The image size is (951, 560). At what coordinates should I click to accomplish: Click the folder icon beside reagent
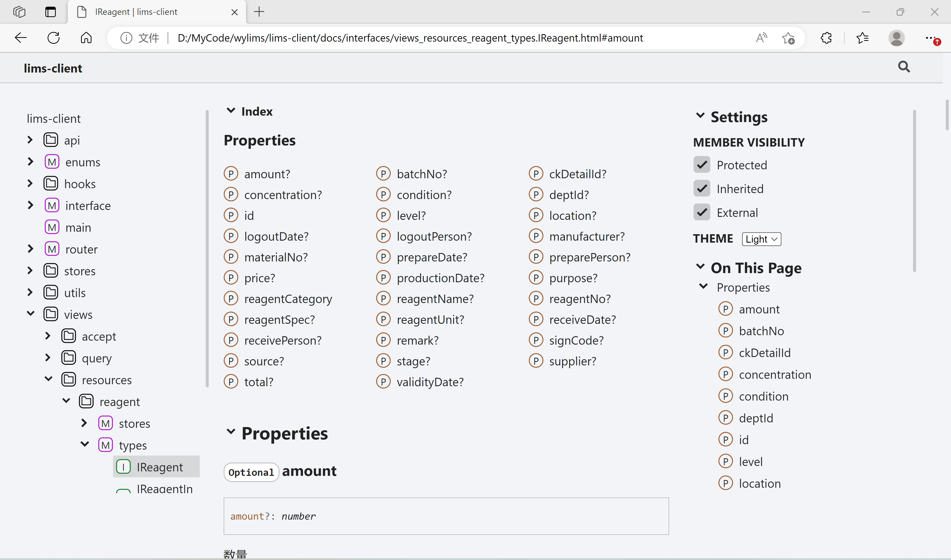86,401
